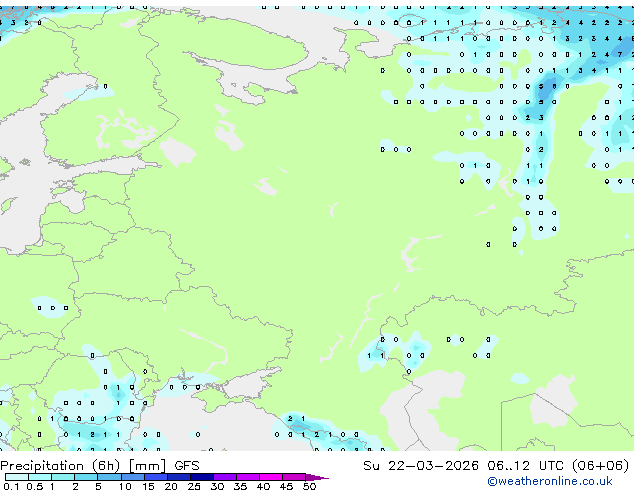Click the "35" legend scale label

coord(240,486)
